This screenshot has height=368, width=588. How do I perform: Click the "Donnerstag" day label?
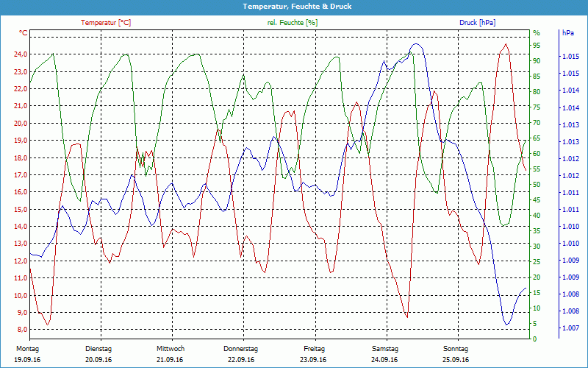241,349
